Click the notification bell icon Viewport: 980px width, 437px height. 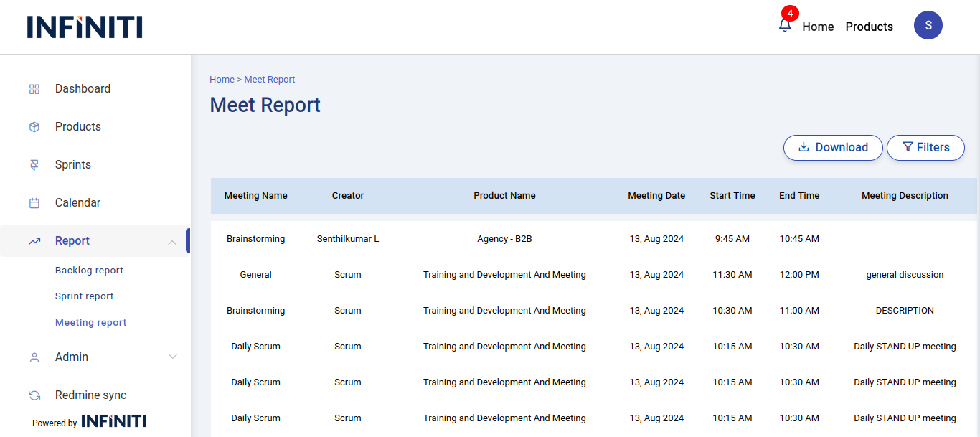[x=785, y=25]
